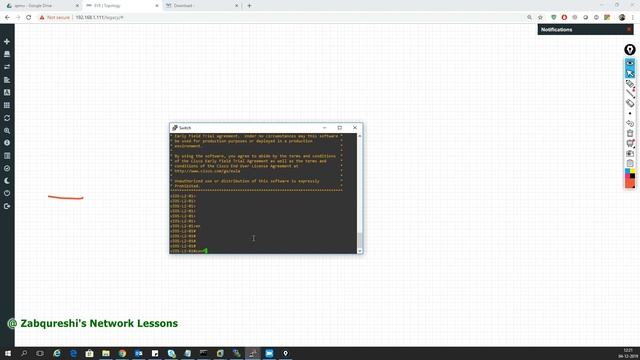Image resolution: width=640 pixels, height=360 pixels.
Task: Open the Lab details table icon
Action: click(x=7, y=156)
